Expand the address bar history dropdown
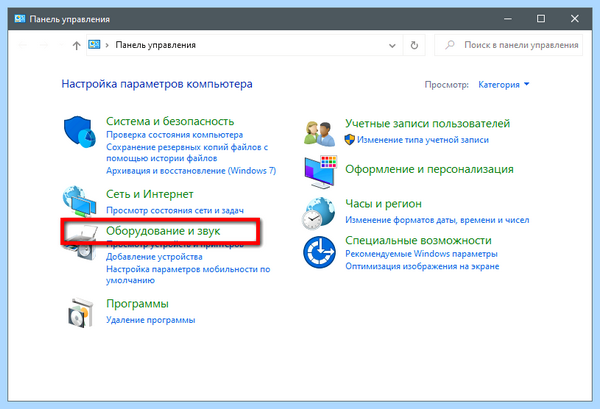Image resolution: width=600 pixels, height=409 pixels. coord(392,46)
